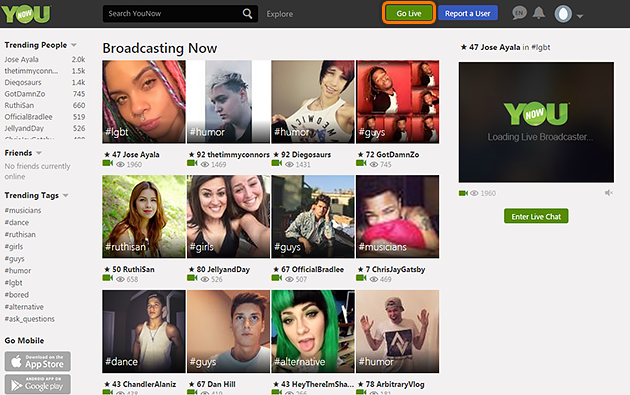
Task: Open JellyandDay #girls broadcast thumbnail
Action: click(x=228, y=217)
